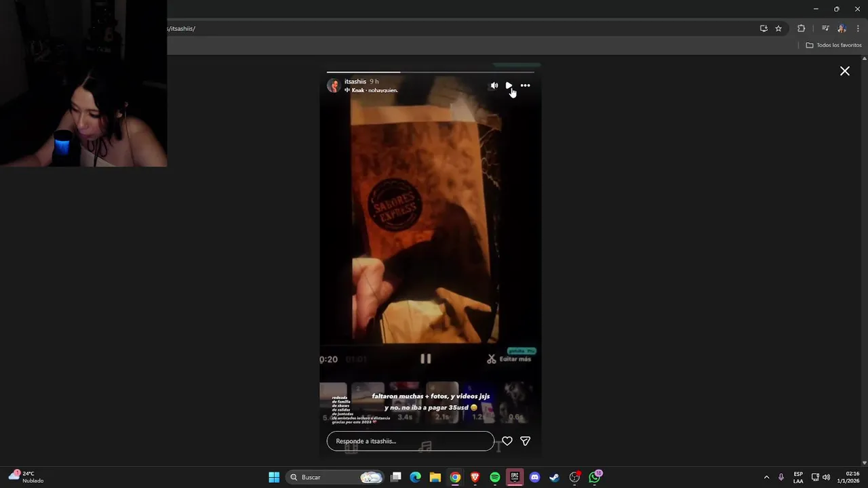Click the Responde a itsashiis reply field
868x488 pixels.
pyautogui.click(x=410, y=441)
